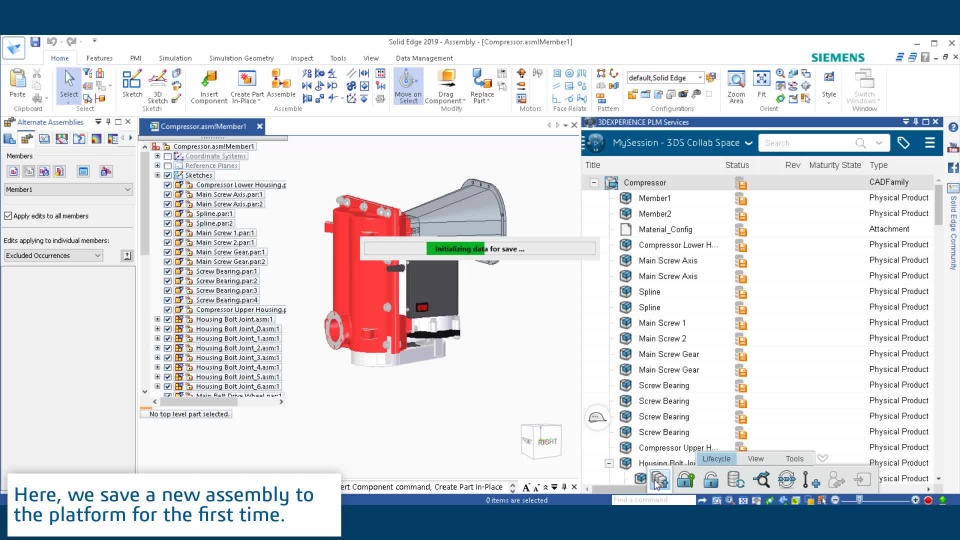Screen dimensions: 960x540
Task: Click the zoom slider handle in status bar
Action: (x=859, y=500)
